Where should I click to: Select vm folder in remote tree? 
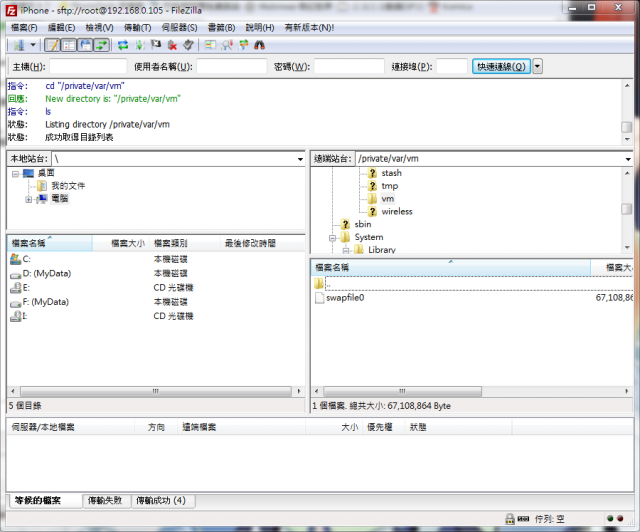(388, 199)
